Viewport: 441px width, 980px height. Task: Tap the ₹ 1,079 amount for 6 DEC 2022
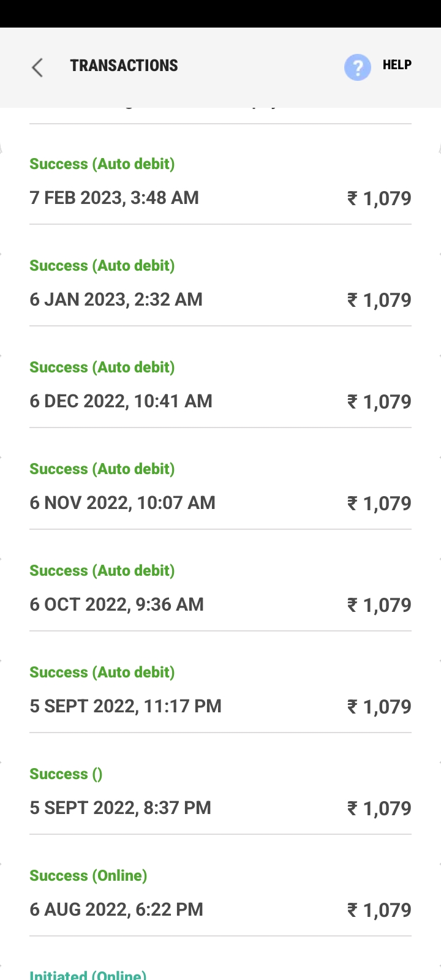(x=379, y=402)
